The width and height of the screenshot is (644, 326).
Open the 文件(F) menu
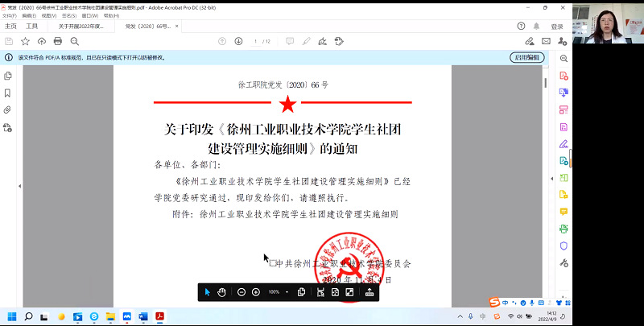coord(9,15)
